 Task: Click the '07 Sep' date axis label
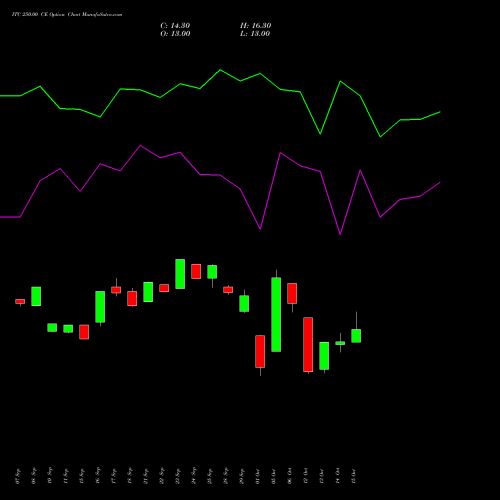[x=18, y=476]
